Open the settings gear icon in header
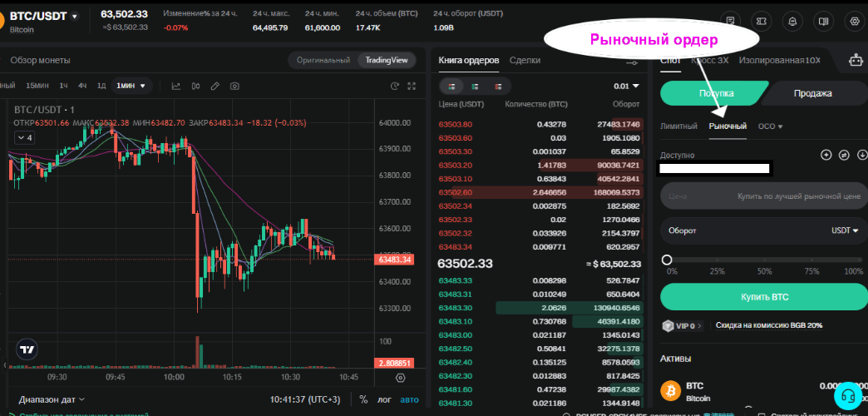Image resolution: width=868 pixels, height=416 pixels. 855,21
